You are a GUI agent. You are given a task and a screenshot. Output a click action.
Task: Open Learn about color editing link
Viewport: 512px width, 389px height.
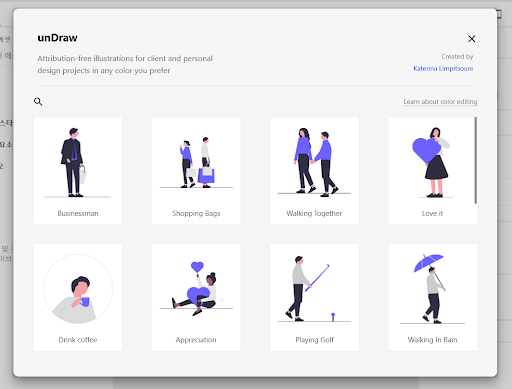click(x=440, y=101)
